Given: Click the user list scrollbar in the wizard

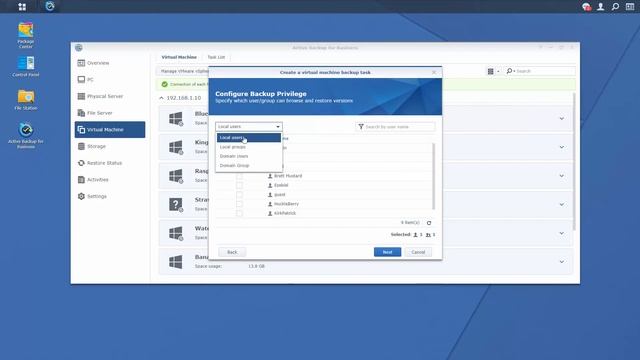Looking at the screenshot, I should coord(433,176).
